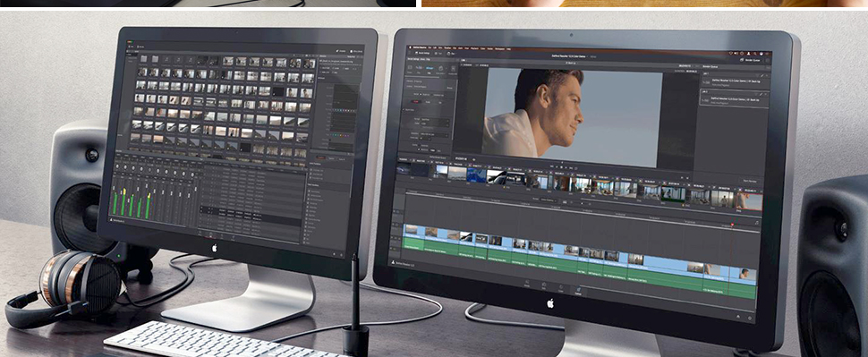Select the highlighted Vimeo render preset icon
Viewport: 868px width, 357px height.
(x=429, y=68)
